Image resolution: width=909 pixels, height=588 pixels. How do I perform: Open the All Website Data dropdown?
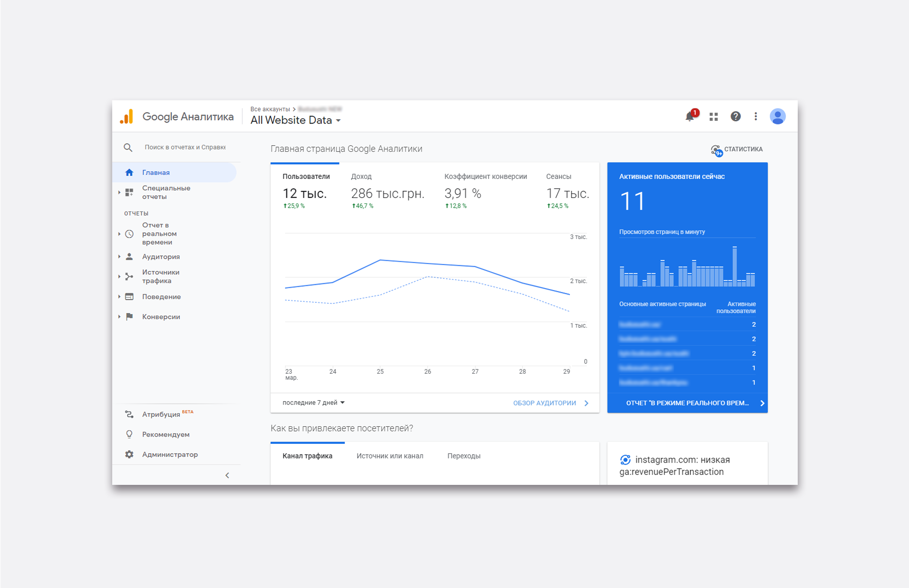[x=295, y=120]
